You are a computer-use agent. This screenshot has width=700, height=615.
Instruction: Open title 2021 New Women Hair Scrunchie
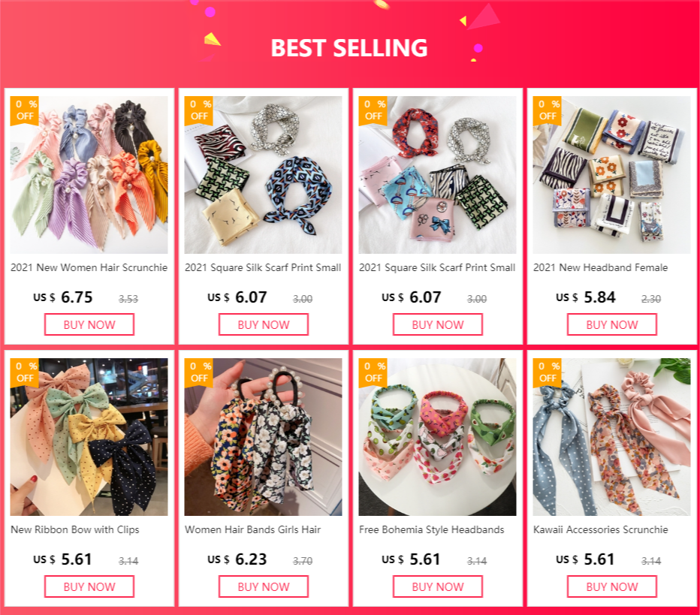pyautogui.click(x=89, y=267)
